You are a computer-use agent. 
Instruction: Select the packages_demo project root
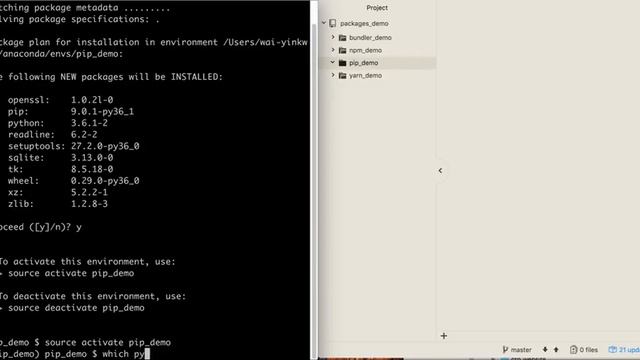(364, 24)
